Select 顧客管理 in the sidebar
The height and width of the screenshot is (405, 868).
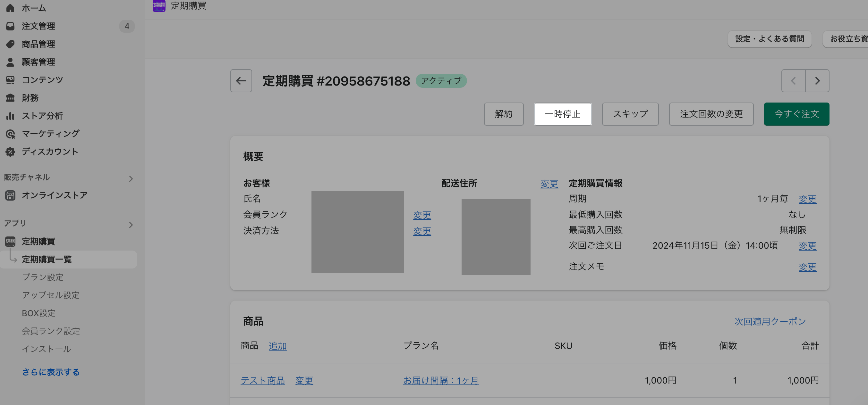click(x=38, y=62)
